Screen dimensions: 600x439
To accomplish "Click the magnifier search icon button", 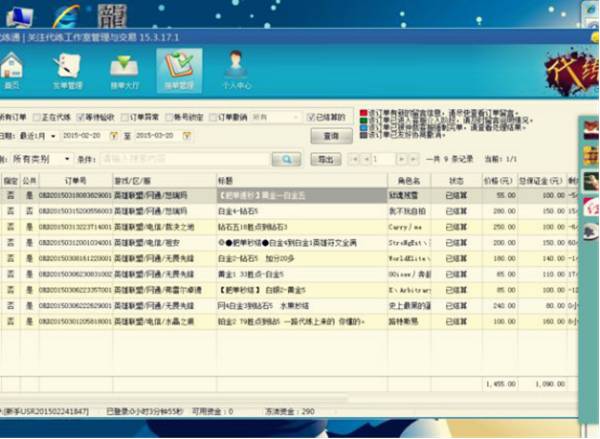I will [286, 159].
